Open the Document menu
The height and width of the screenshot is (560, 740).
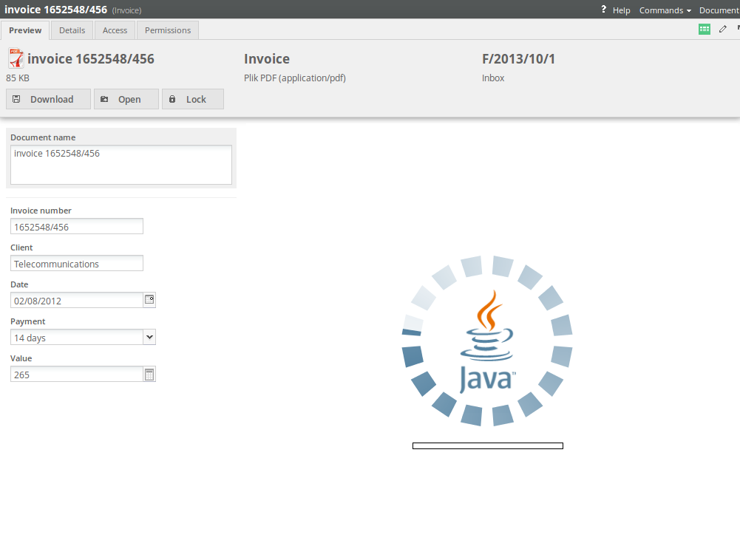pos(719,10)
